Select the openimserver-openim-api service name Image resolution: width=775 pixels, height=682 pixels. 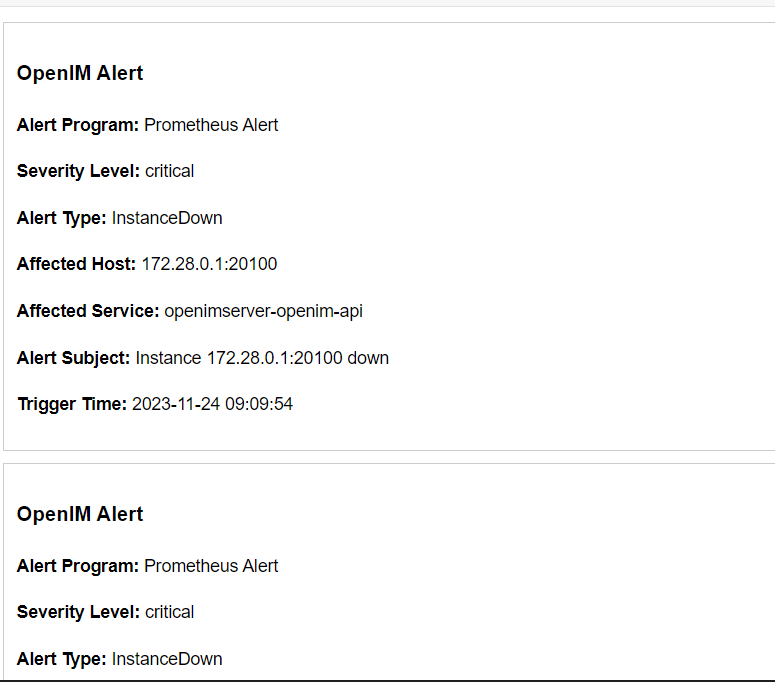click(x=263, y=311)
